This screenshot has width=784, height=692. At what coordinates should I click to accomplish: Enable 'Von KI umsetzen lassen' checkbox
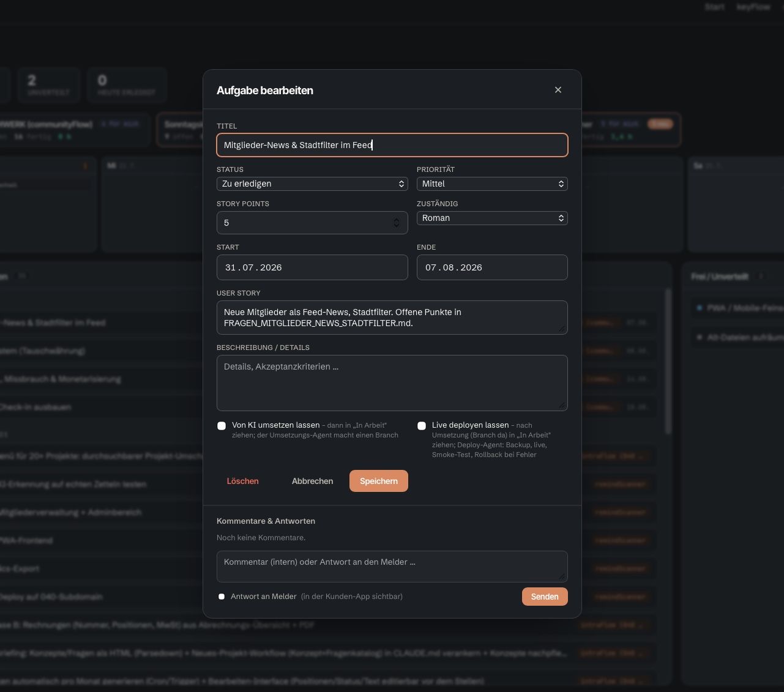222,426
